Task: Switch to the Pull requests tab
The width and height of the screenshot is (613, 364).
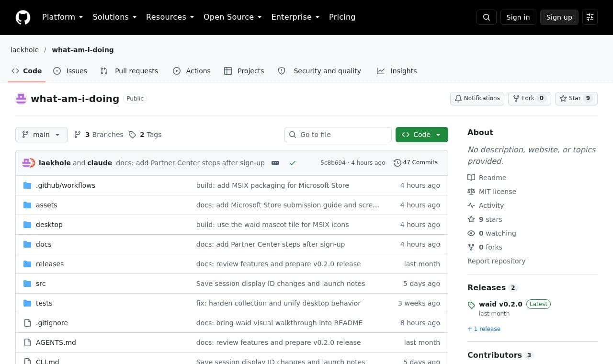Action: point(129,71)
